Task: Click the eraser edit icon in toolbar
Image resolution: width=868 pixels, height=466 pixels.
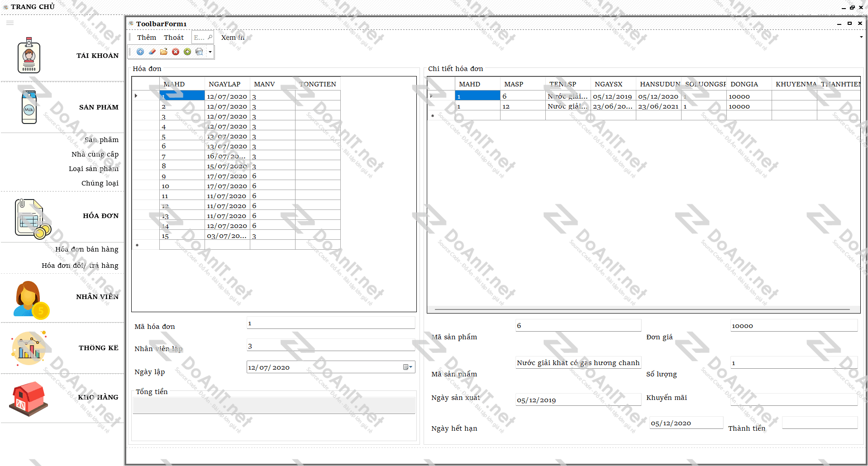Action: point(152,52)
